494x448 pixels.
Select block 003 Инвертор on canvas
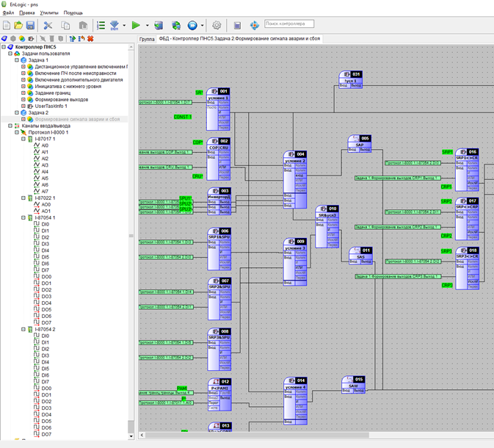coord(219,201)
